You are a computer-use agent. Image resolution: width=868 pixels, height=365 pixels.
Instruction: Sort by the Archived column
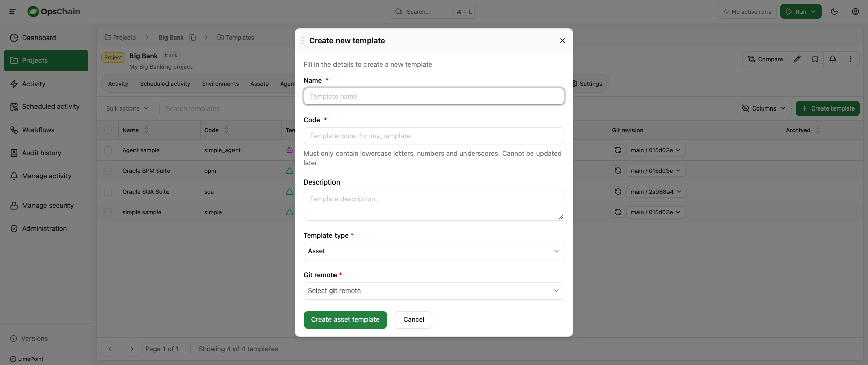point(818,130)
